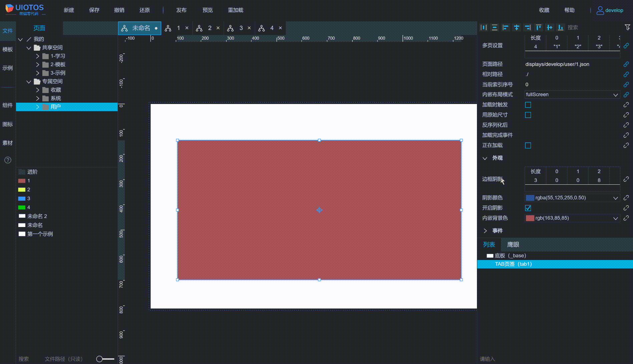Click 预览 in top menu
Image resolution: width=633 pixels, height=364 pixels.
[x=207, y=10]
